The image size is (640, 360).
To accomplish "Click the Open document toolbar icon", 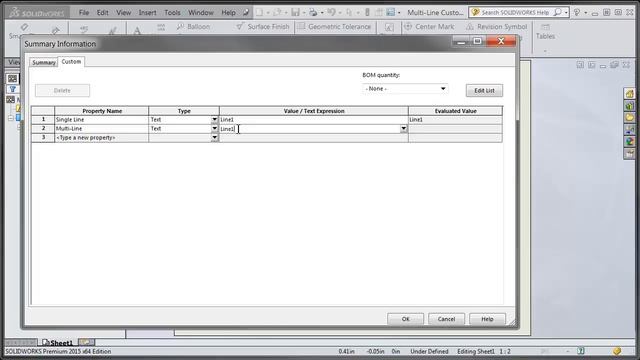I will [277, 13].
